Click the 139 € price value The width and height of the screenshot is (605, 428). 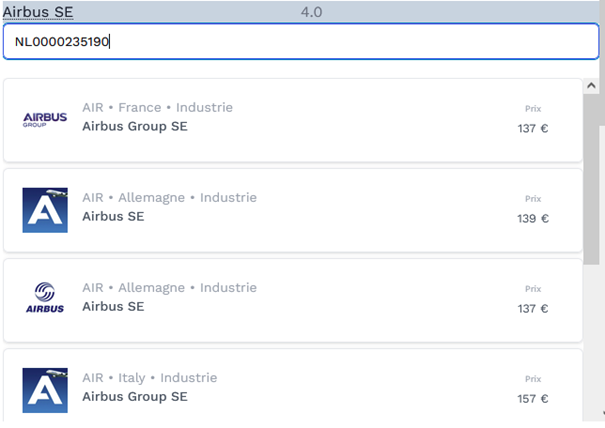click(532, 219)
